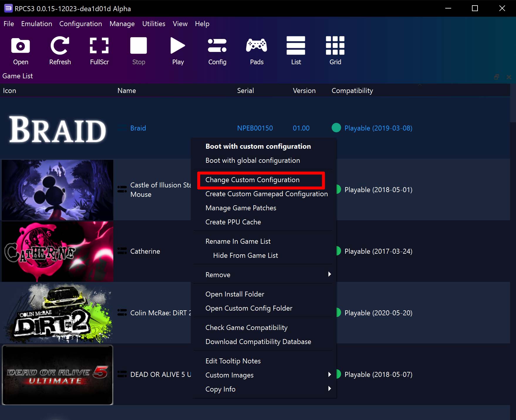Click the green compatibility dot for Braid
This screenshot has height=420, width=516.
[336, 128]
